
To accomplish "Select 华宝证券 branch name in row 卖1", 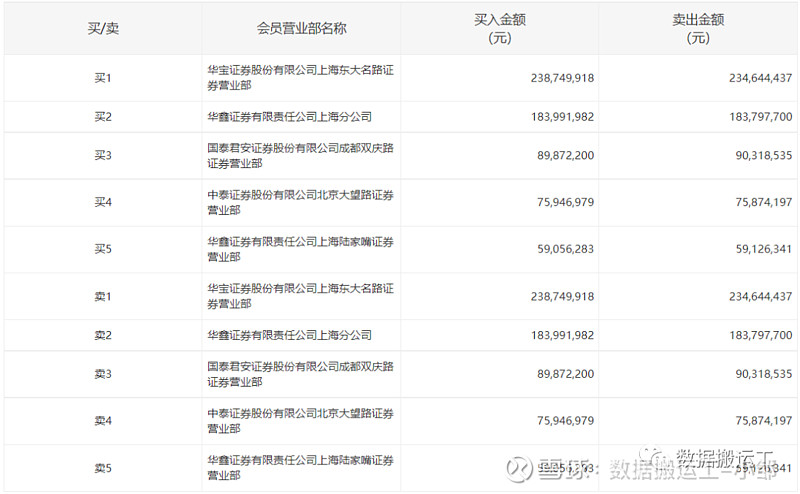I will click(x=301, y=296).
